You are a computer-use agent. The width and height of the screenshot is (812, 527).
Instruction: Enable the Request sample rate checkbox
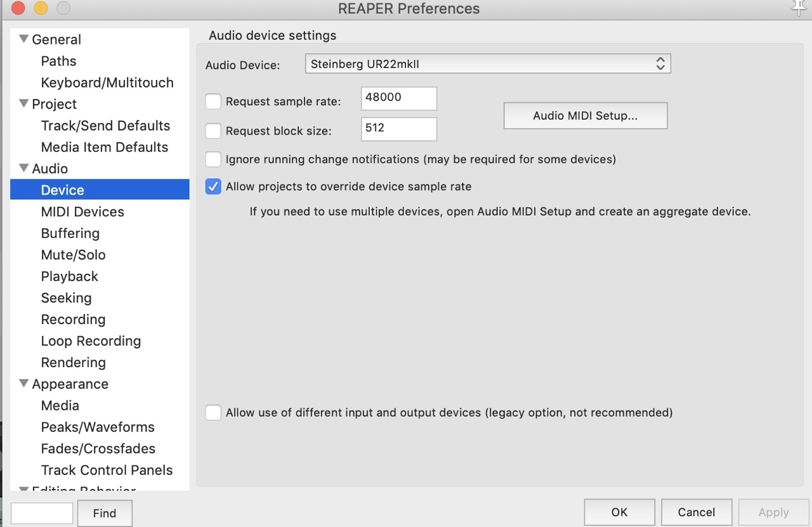pos(214,101)
